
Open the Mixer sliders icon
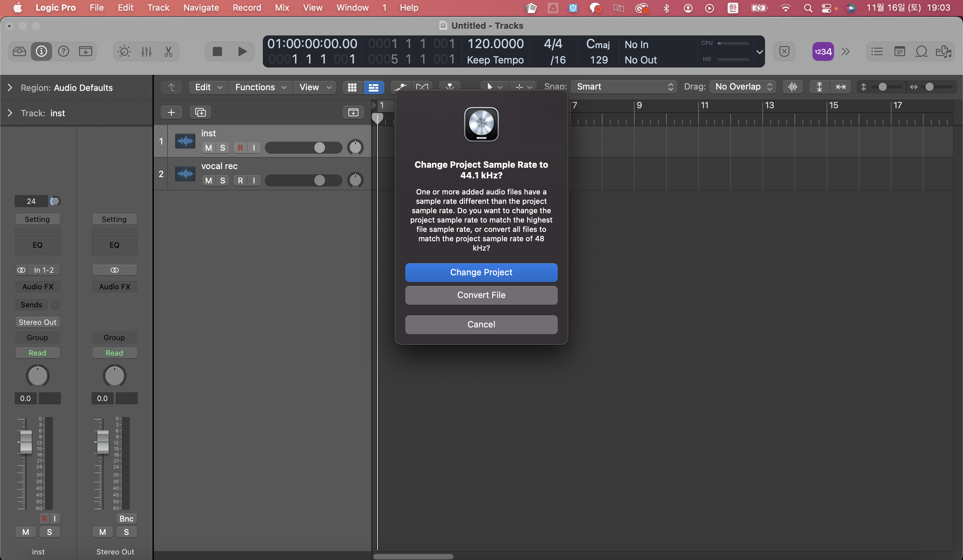(146, 51)
